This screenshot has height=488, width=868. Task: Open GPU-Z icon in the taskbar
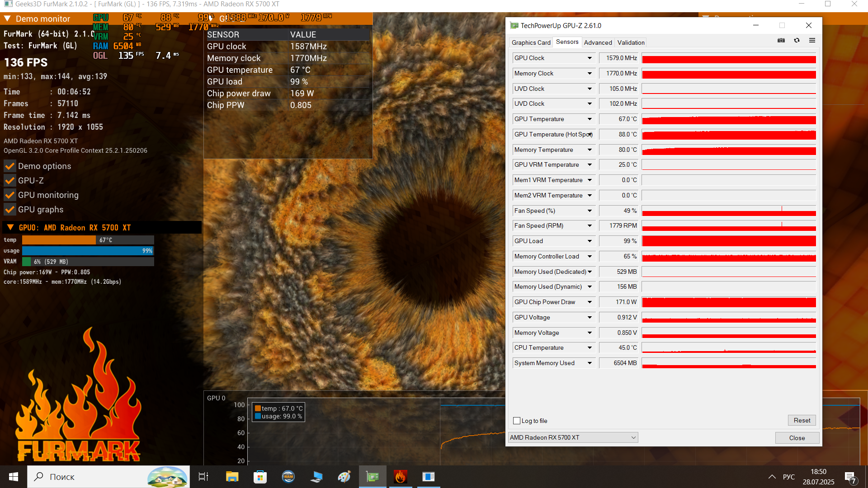pos(373,477)
